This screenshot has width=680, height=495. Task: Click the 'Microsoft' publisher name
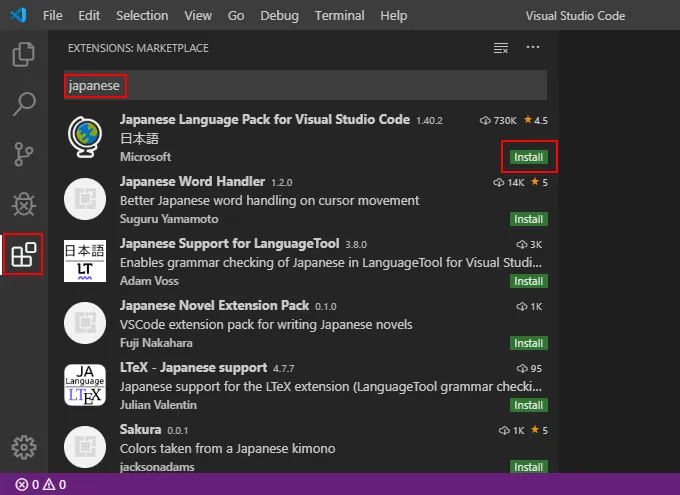click(145, 157)
